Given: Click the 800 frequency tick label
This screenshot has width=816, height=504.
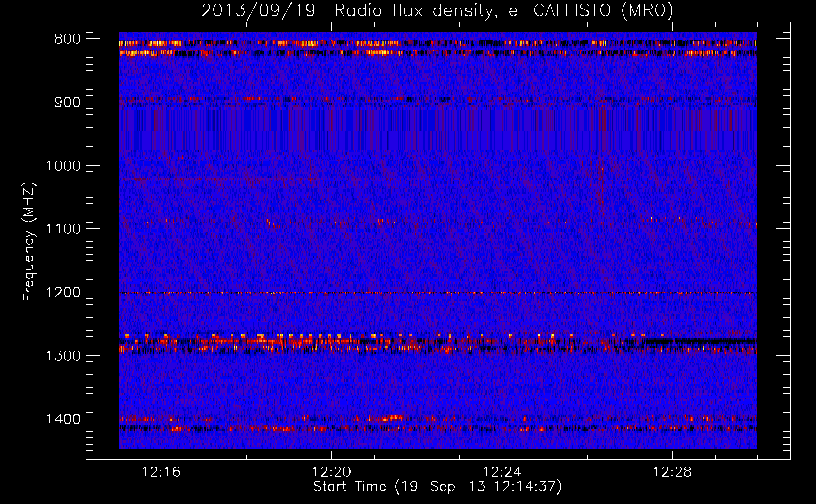Looking at the screenshot, I should click(x=68, y=39).
